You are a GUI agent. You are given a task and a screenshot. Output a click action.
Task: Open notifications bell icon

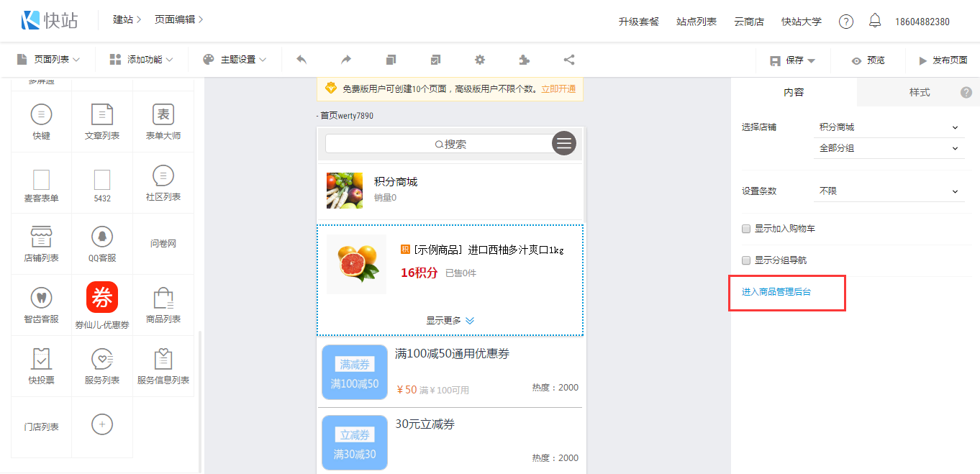(875, 21)
